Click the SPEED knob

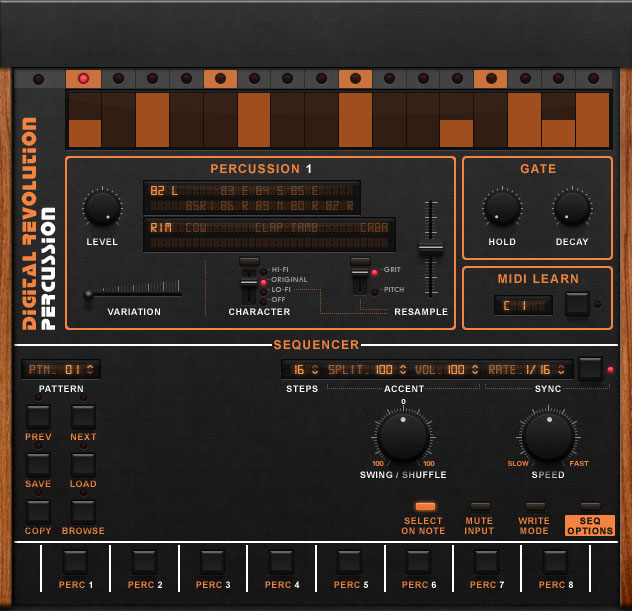549,436
